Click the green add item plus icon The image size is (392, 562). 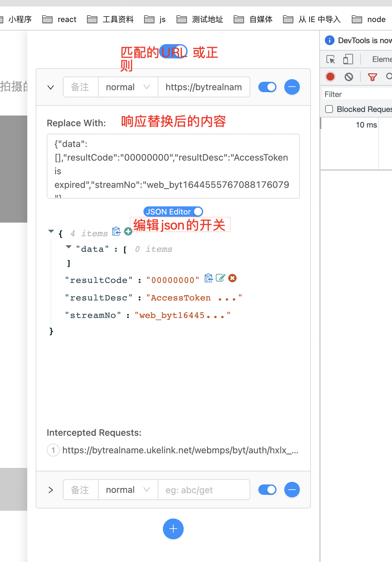pos(128,231)
